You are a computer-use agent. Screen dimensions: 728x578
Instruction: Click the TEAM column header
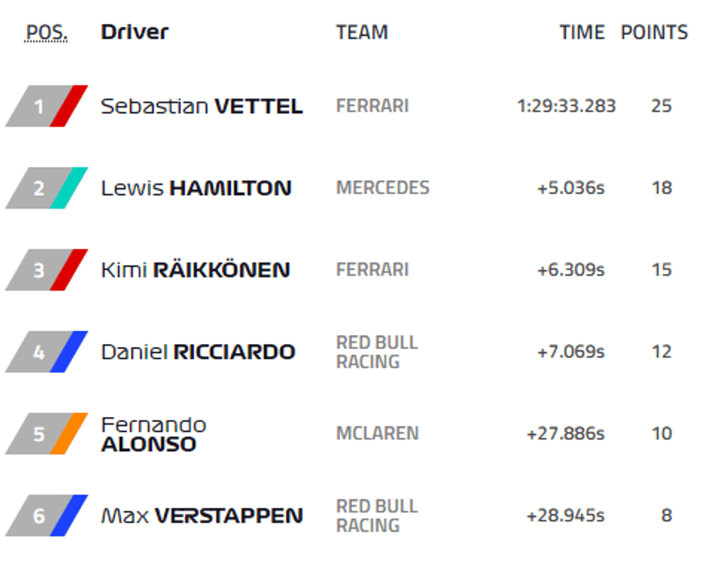pos(362,33)
